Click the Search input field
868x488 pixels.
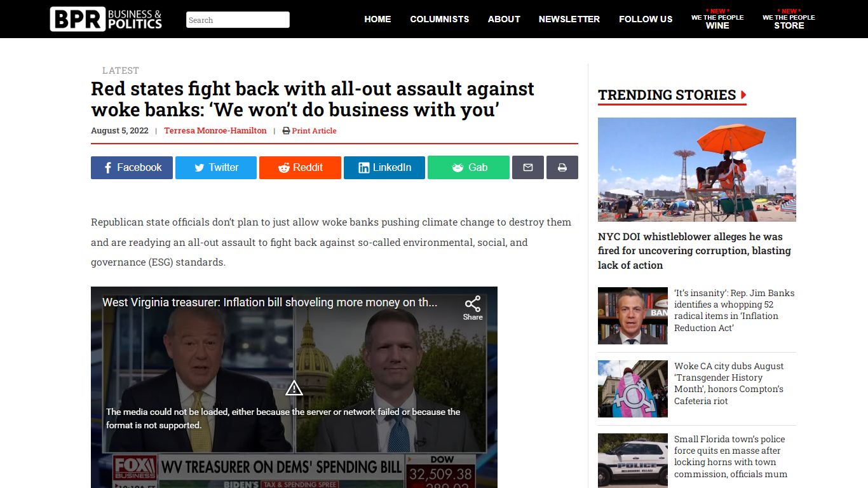coord(238,20)
